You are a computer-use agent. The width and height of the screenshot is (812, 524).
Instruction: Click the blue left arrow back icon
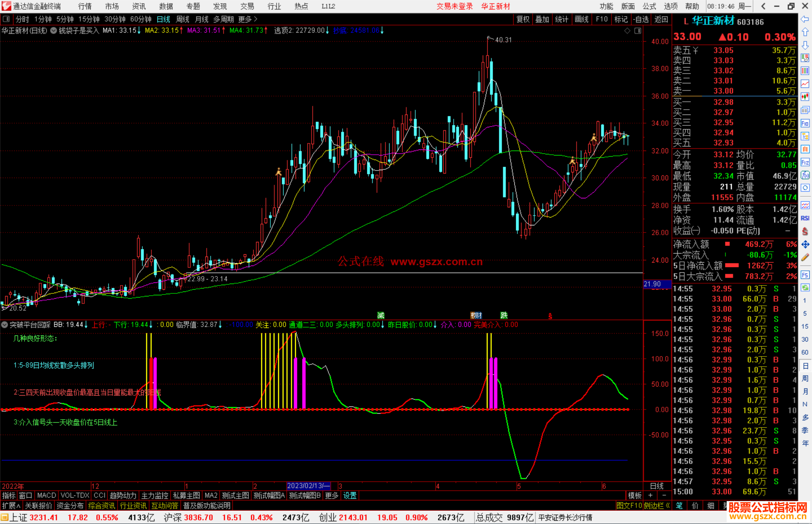(805, 19)
